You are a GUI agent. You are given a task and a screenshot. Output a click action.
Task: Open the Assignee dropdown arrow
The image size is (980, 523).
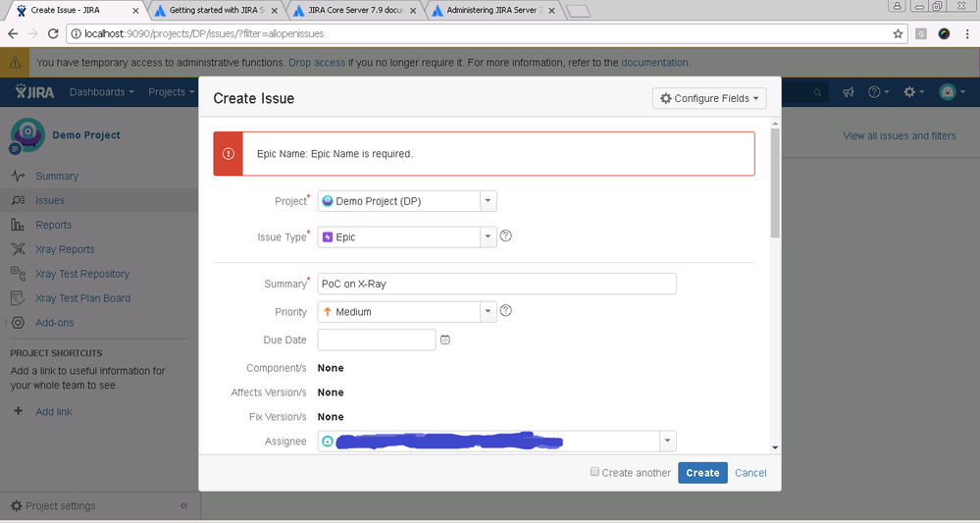[667, 442]
